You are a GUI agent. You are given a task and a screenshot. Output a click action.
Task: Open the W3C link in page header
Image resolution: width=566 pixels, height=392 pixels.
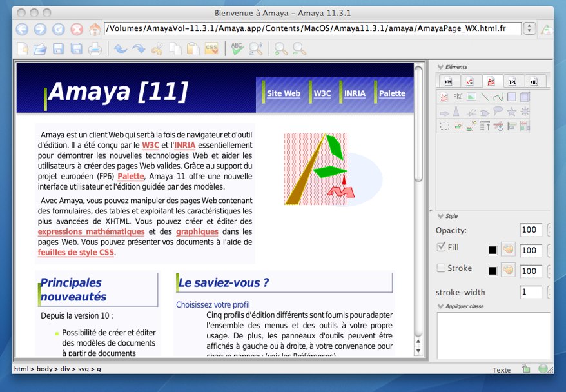(322, 93)
